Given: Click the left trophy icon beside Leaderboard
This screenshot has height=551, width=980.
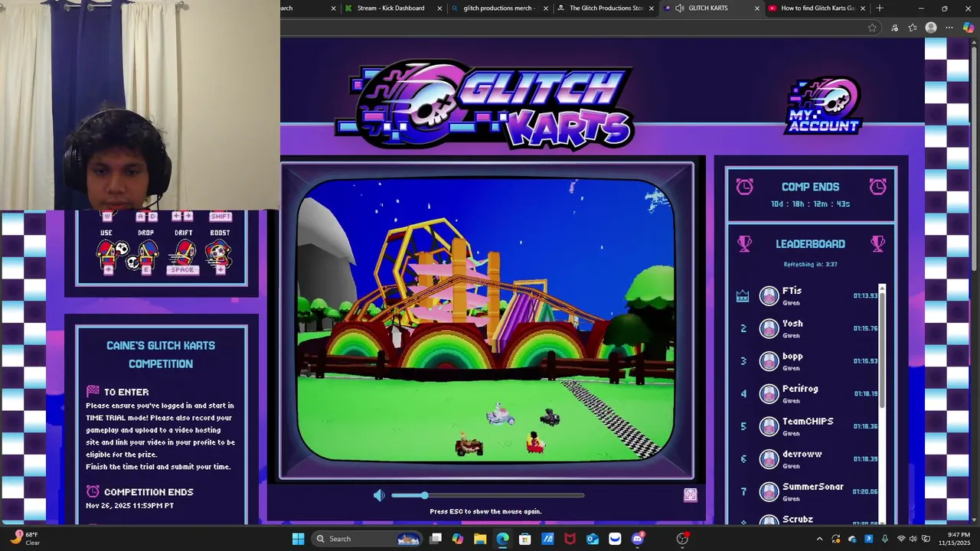Looking at the screenshot, I should (744, 243).
